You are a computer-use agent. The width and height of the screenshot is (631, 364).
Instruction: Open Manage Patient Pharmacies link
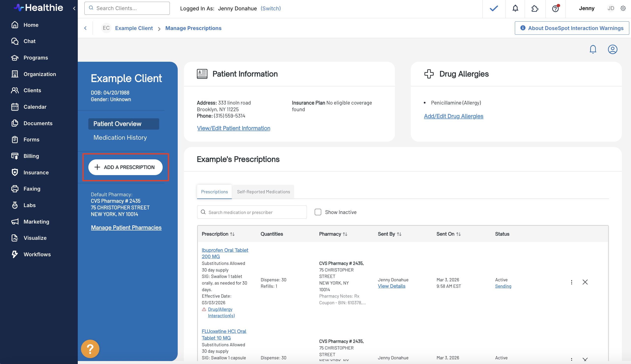click(x=126, y=227)
